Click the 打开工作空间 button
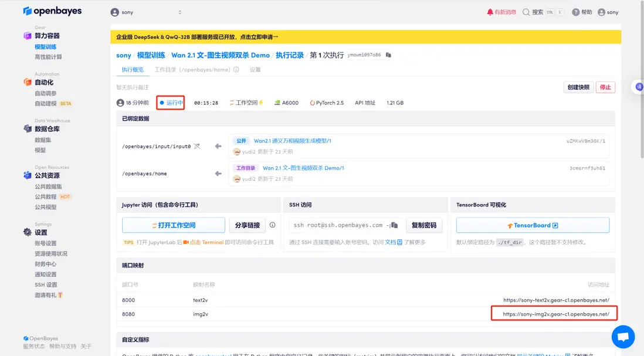The height and width of the screenshot is (356, 644). pos(174,225)
